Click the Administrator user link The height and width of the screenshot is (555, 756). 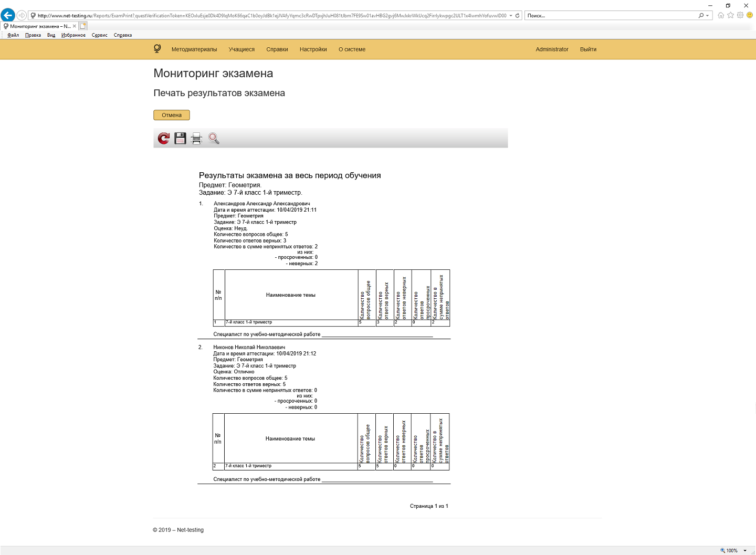coord(552,49)
